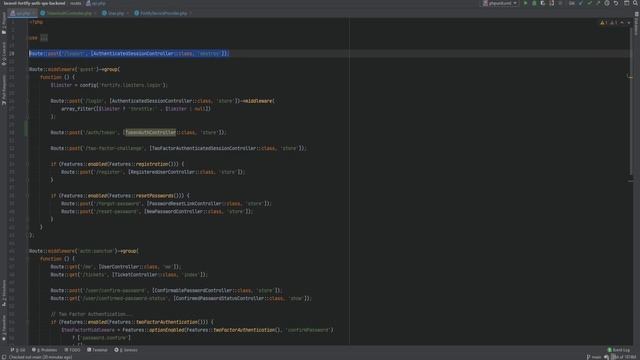The width and height of the screenshot is (640, 360).
Task: Run the selected configuration with the green play icon
Action: pos(525,3)
